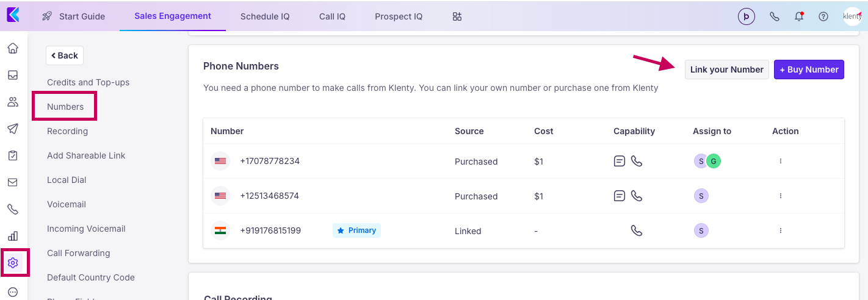
Task: Switch to the Schedule IQ tab
Action: click(265, 16)
